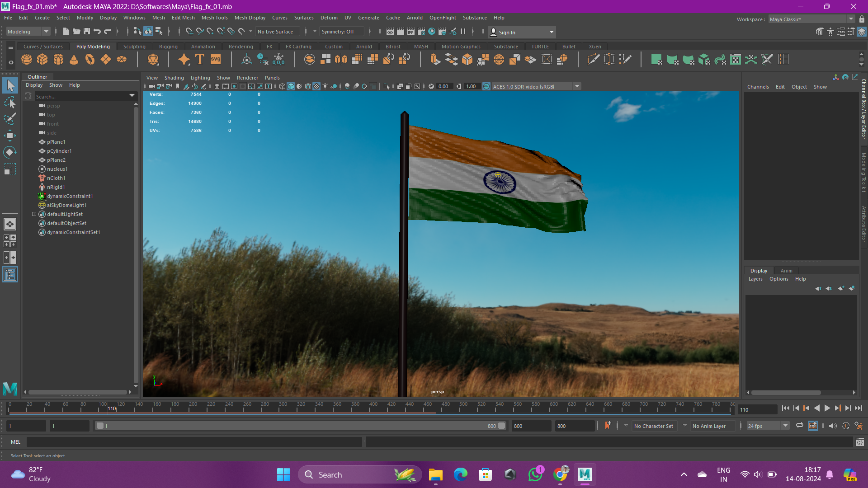Create a Polygon Cone from shelf
This screenshot has height=488, width=868.
coord(74,59)
